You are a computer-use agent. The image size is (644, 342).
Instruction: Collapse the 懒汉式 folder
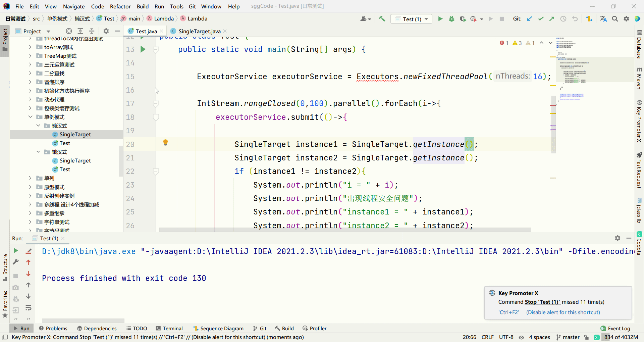click(x=38, y=126)
